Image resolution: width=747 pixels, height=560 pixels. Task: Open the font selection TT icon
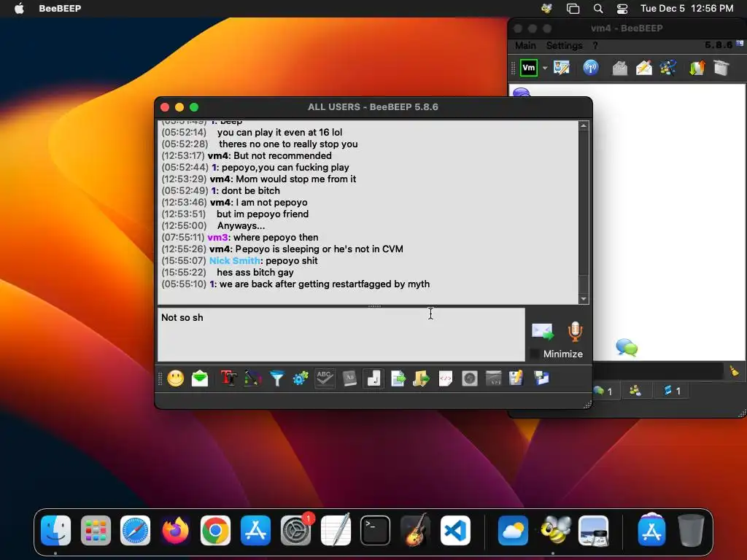[229, 378]
